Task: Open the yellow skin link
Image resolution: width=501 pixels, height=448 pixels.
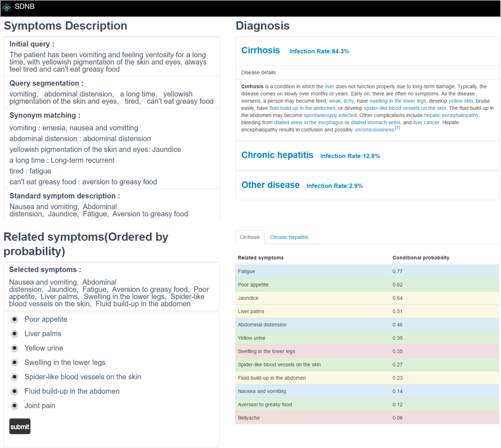Action: (461, 101)
